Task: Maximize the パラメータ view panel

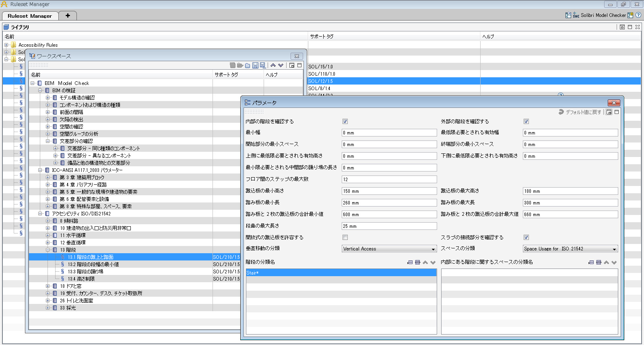Action: [x=617, y=112]
